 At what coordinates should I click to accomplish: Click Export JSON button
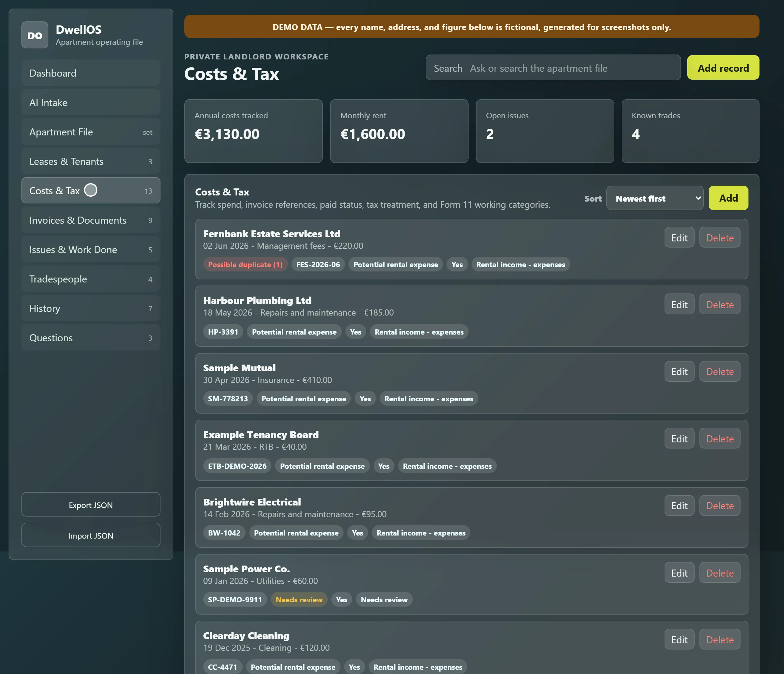(x=91, y=505)
